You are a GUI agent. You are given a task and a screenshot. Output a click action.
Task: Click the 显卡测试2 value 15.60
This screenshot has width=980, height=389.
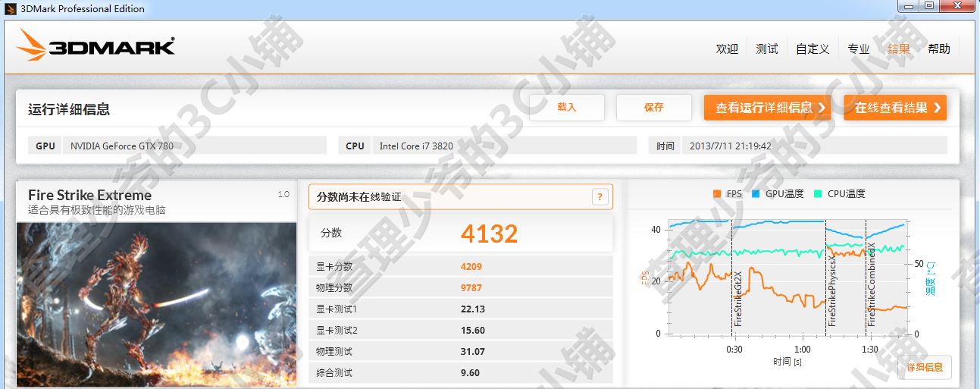coord(473,331)
